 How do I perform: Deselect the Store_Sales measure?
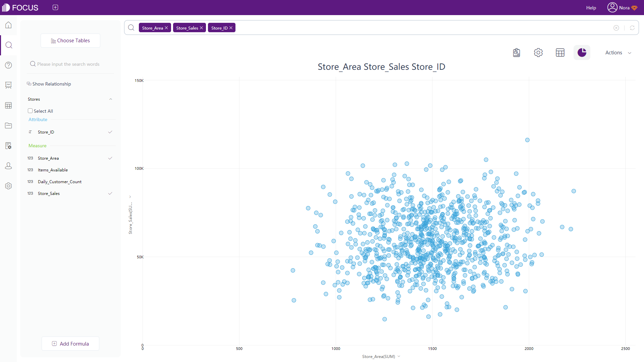tap(70, 194)
